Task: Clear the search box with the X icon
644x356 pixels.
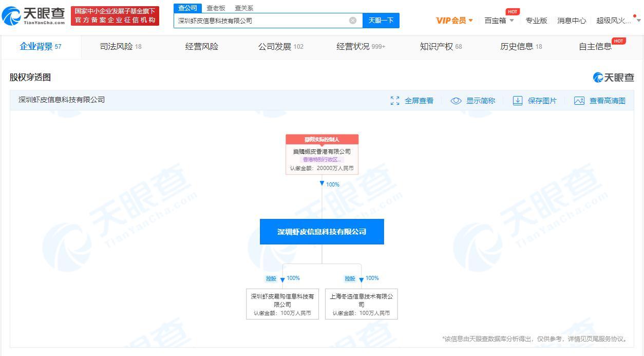Action: point(353,21)
